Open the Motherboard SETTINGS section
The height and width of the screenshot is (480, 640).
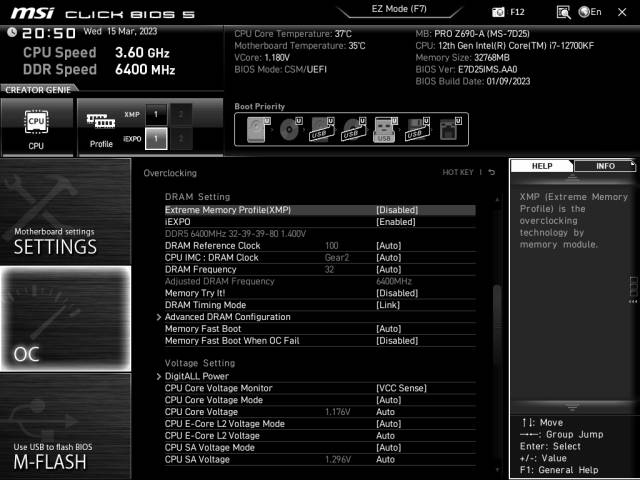click(65, 211)
